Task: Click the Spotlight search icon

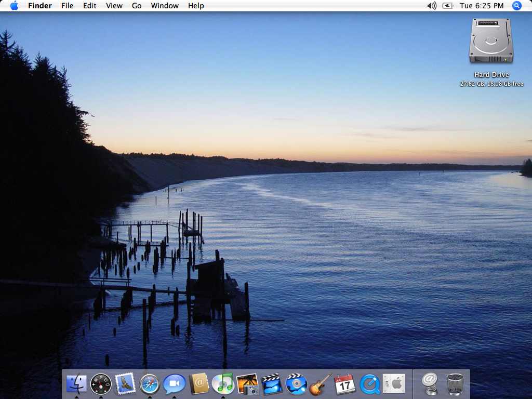Action: click(516, 6)
